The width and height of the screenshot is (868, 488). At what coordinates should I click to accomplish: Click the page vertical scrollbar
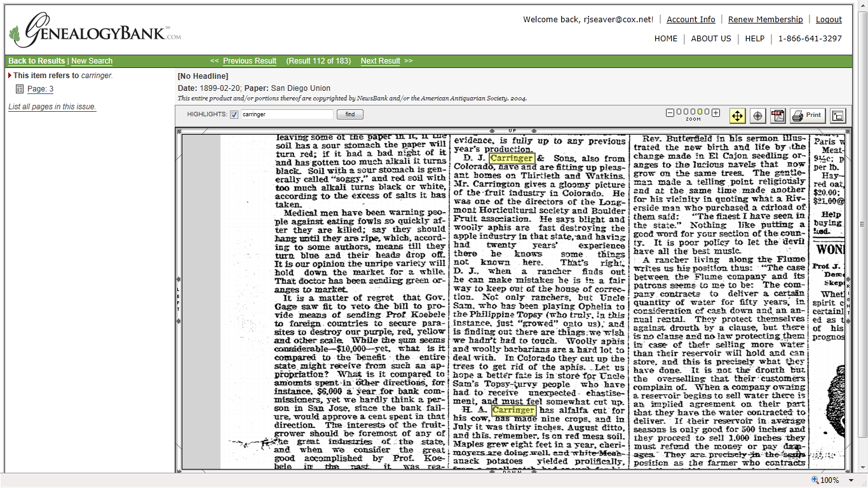(x=862, y=224)
